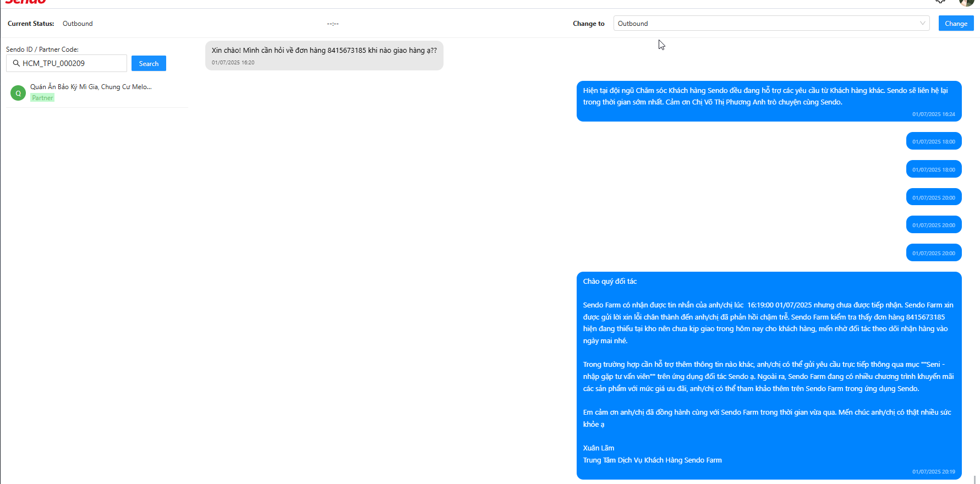Open the settings gear icon at top
The height and width of the screenshot is (484, 980).
[x=940, y=2]
